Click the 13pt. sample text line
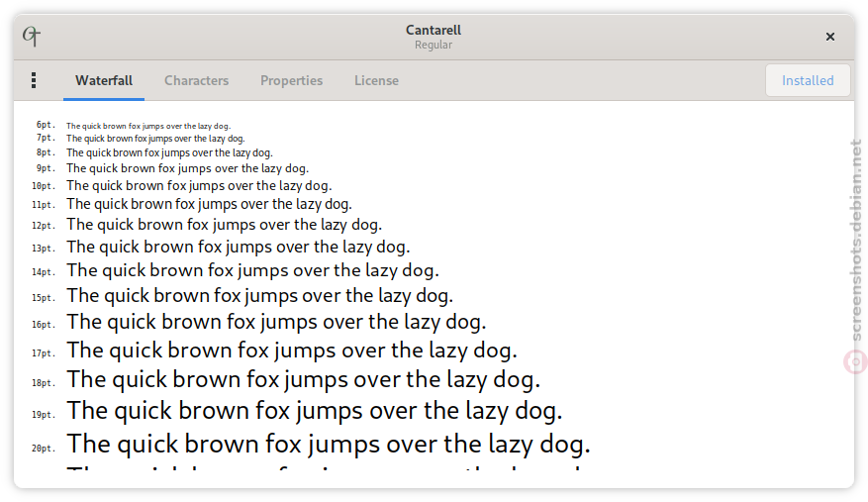This screenshot has width=868, height=502. (239, 248)
